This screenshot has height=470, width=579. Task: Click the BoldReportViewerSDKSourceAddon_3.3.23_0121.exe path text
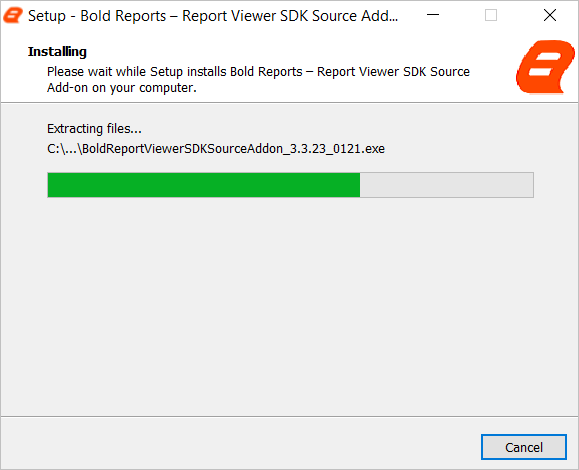tap(216, 148)
